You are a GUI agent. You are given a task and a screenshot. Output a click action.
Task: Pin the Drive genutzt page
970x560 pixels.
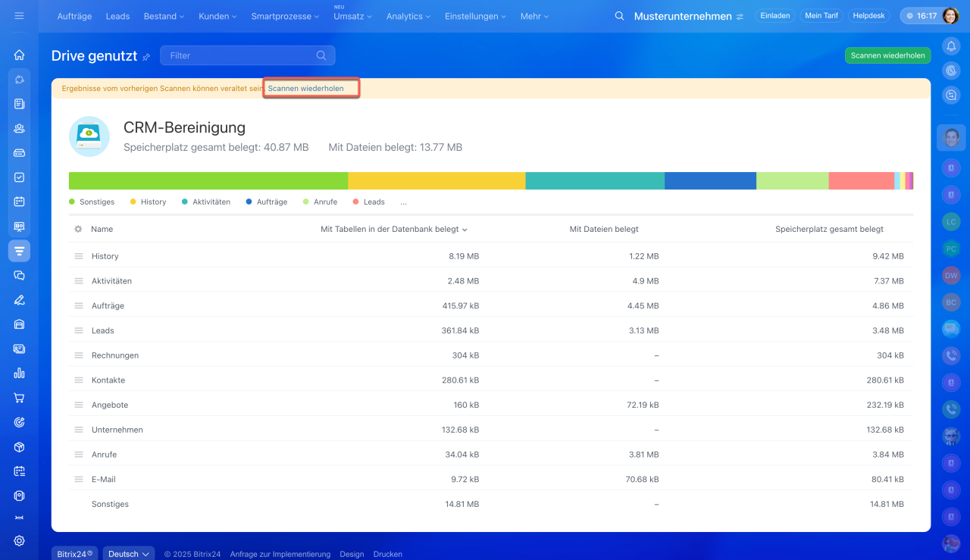click(146, 57)
